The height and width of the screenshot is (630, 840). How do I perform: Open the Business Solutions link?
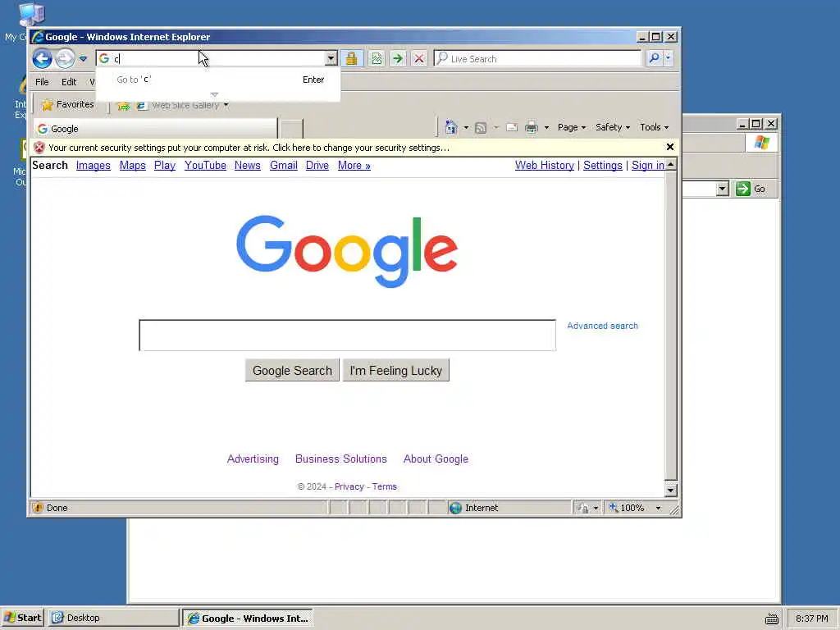(x=340, y=459)
